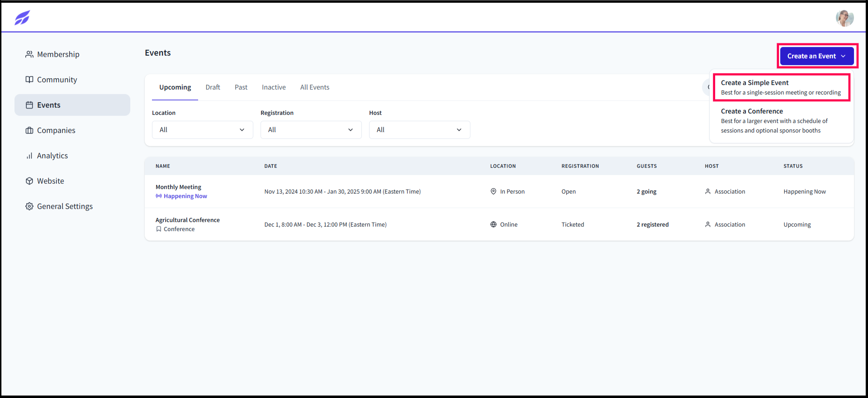This screenshot has width=868, height=398.
Task: Switch to the Draft tab
Action: pos(213,87)
